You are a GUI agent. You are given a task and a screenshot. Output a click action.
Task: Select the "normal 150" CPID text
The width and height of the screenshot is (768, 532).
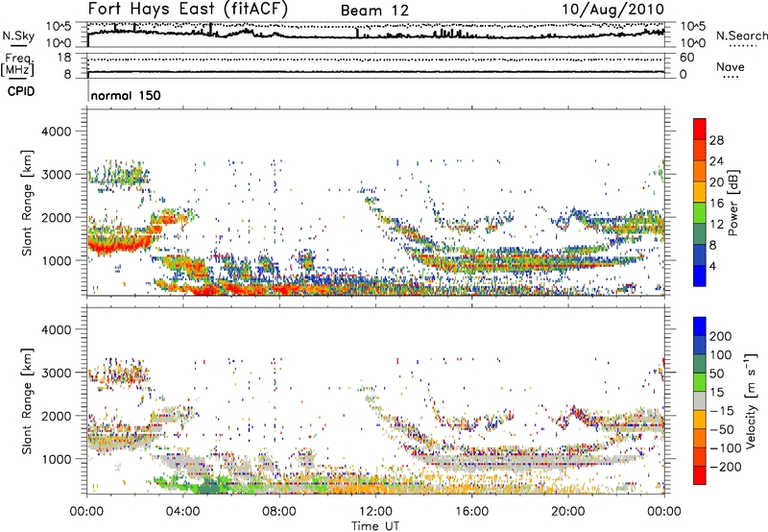(x=126, y=95)
